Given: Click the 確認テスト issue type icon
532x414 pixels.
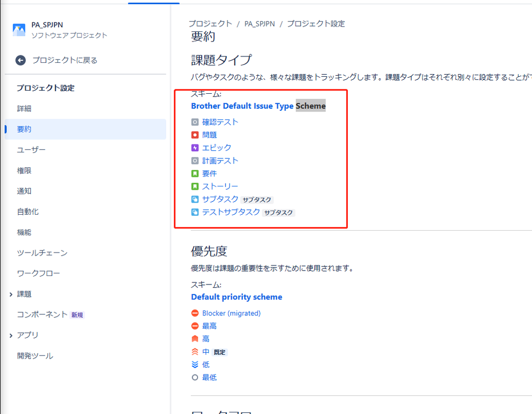Looking at the screenshot, I should coord(194,122).
